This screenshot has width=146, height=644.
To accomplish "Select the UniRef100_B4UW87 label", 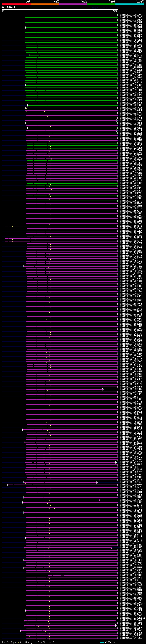I will coord(131,35).
